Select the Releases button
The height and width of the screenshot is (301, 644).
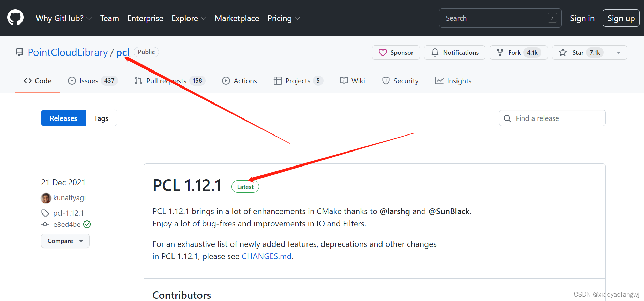pyautogui.click(x=63, y=118)
